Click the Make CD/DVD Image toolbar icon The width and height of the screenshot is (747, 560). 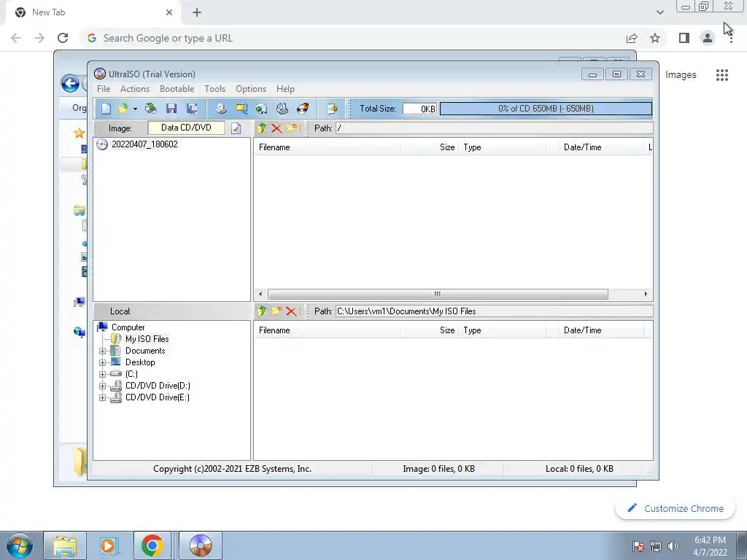pyautogui.click(x=220, y=109)
